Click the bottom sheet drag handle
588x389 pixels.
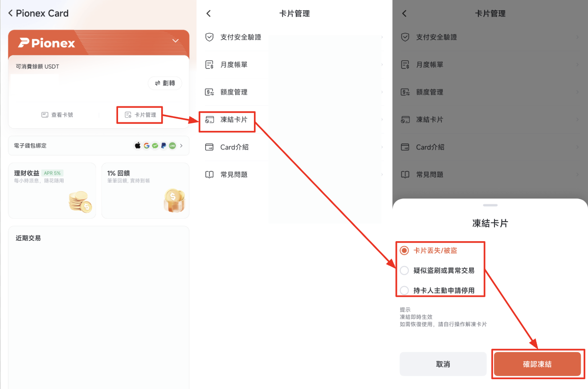click(x=490, y=205)
